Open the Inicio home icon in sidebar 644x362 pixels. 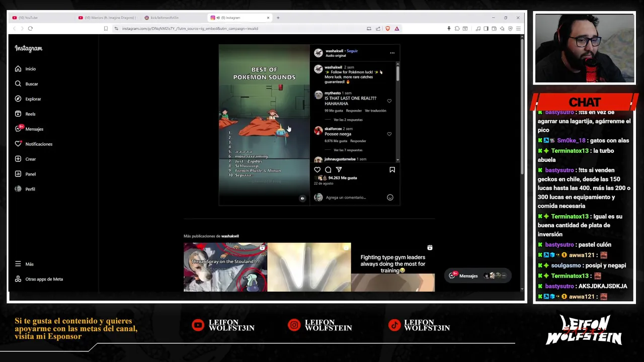(18, 69)
